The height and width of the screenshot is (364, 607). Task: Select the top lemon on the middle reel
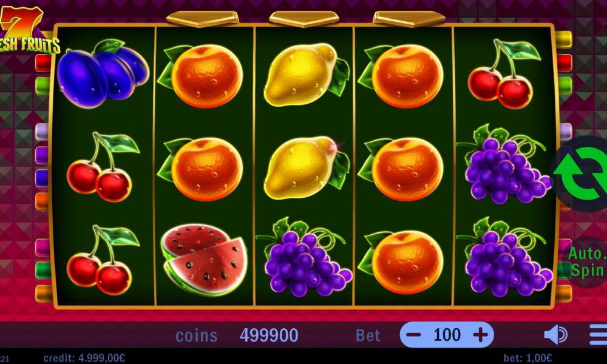click(306, 74)
